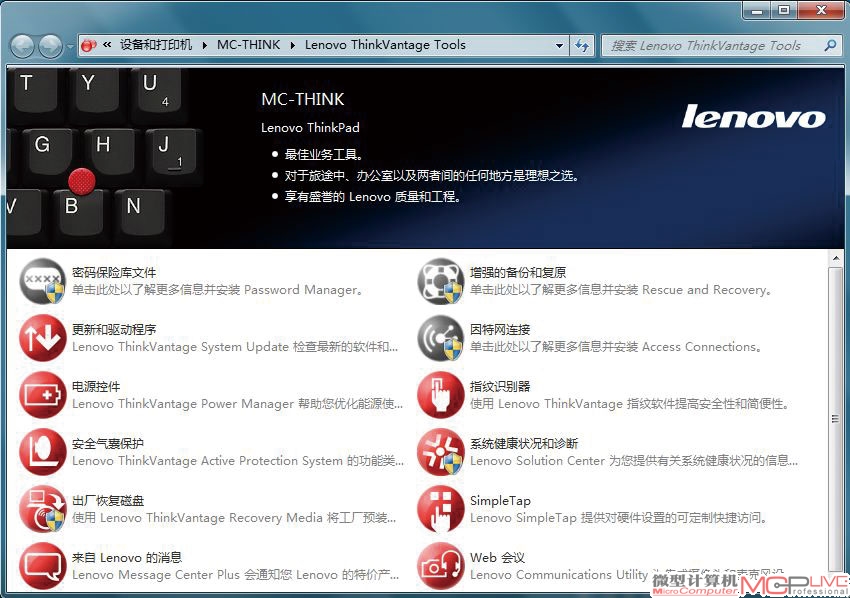Image resolution: width=850 pixels, height=598 pixels.
Task: Click the vertical scrollbar thumb
Action: click(x=835, y=418)
